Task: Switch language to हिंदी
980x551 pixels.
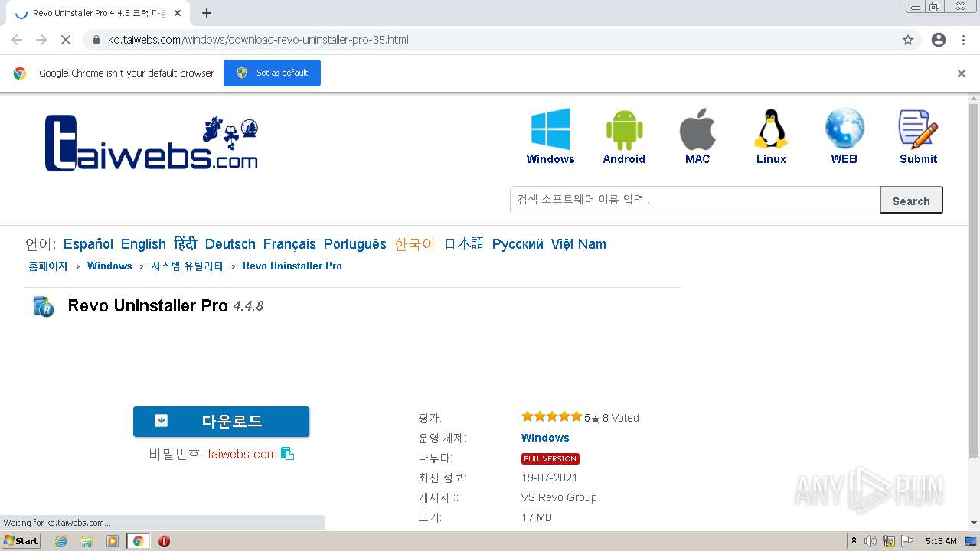Action: 185,244
